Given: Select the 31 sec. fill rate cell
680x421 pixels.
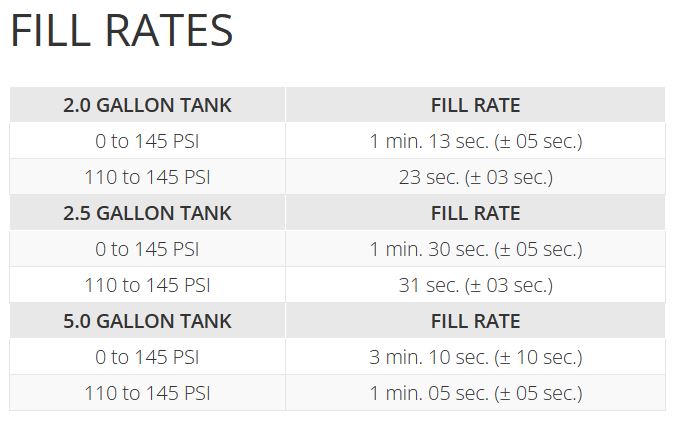Looking at the screenshot, I should (x=475, y=285).
